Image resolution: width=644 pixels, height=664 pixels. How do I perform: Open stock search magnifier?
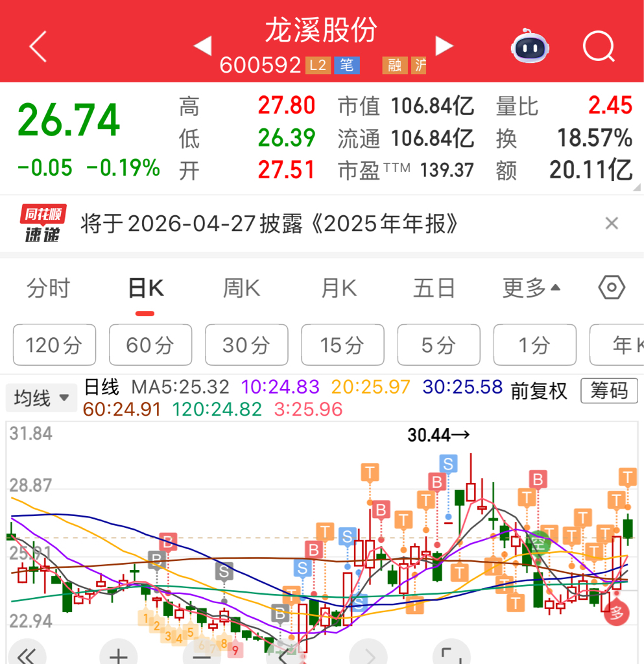599,47
